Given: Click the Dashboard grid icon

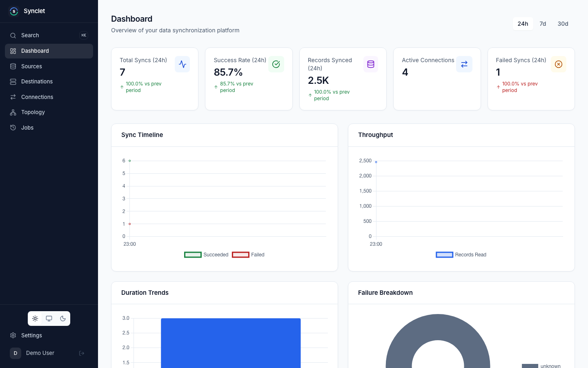Looking at the screenshot, I should tap(13, 51).
